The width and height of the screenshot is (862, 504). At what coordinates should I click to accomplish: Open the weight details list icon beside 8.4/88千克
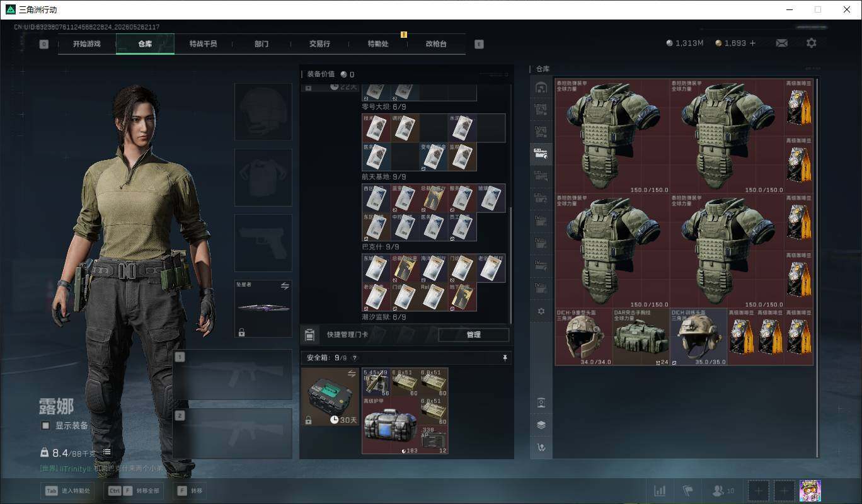[106, 452]
